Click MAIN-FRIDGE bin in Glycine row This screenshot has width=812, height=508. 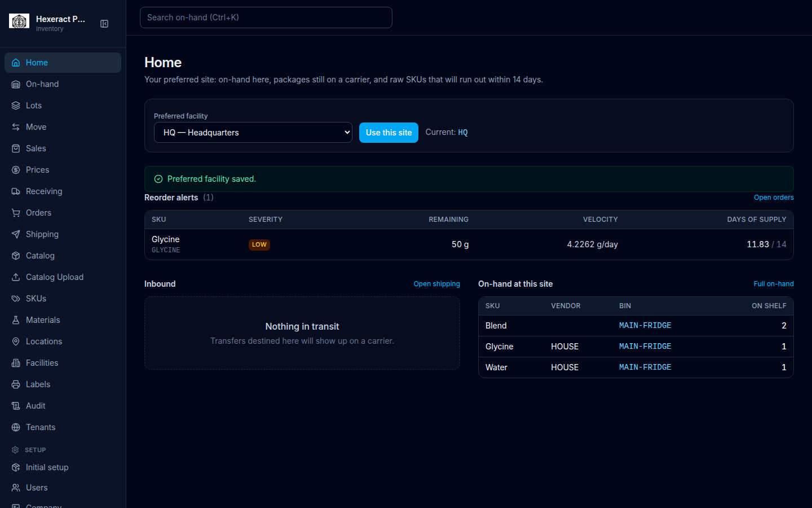(x=645, y=347)
